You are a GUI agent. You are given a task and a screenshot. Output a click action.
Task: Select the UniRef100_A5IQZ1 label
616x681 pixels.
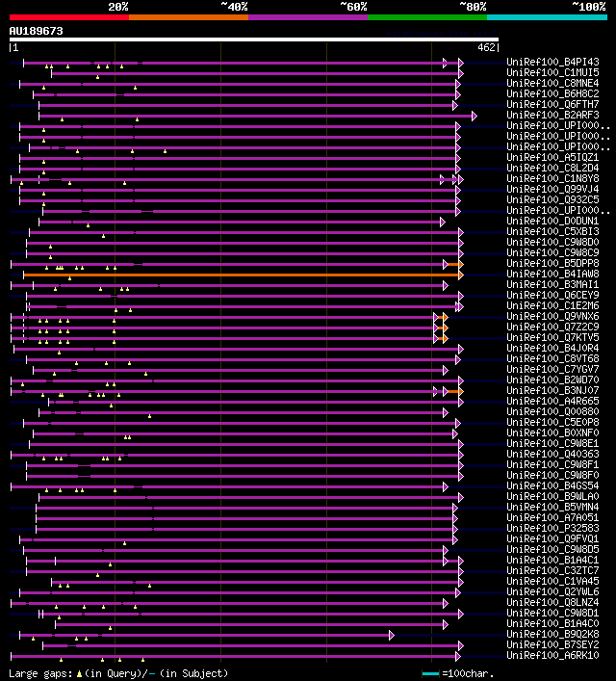552,157
